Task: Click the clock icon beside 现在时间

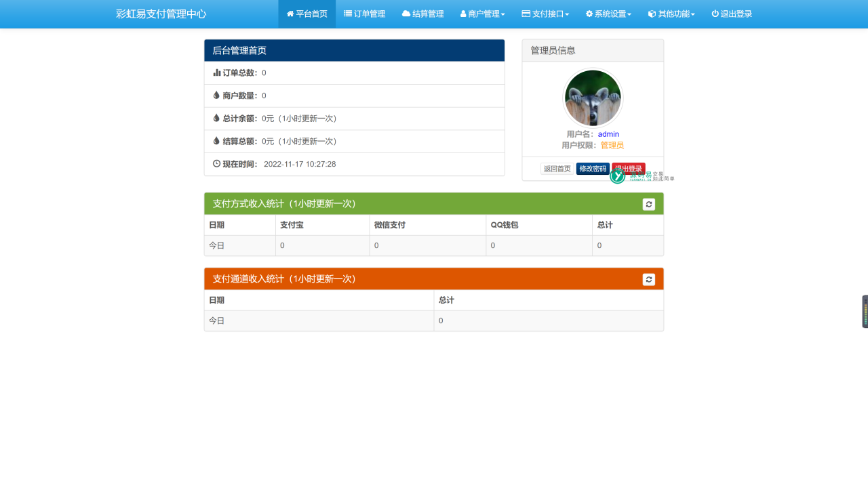Action: [217, 163]
